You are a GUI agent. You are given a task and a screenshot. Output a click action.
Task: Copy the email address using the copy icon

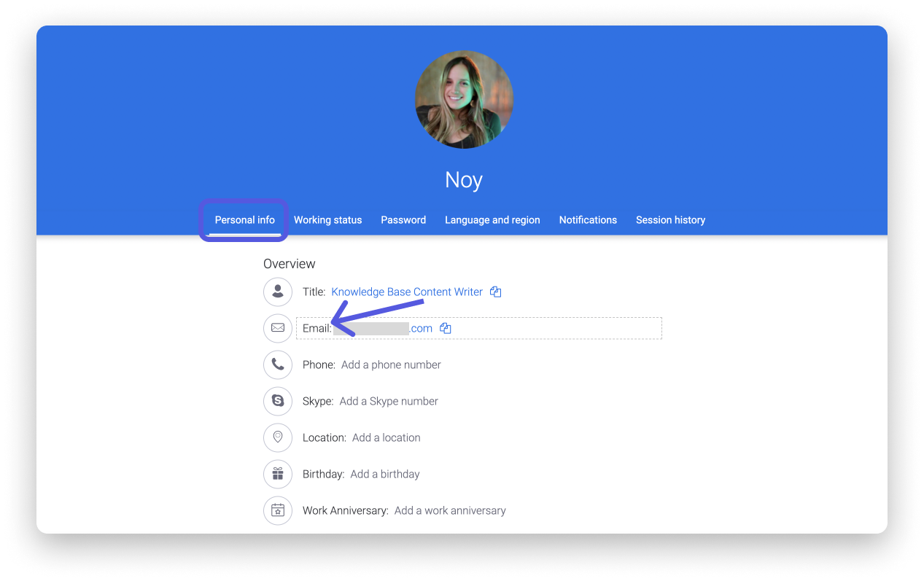(x=445, y=328)
